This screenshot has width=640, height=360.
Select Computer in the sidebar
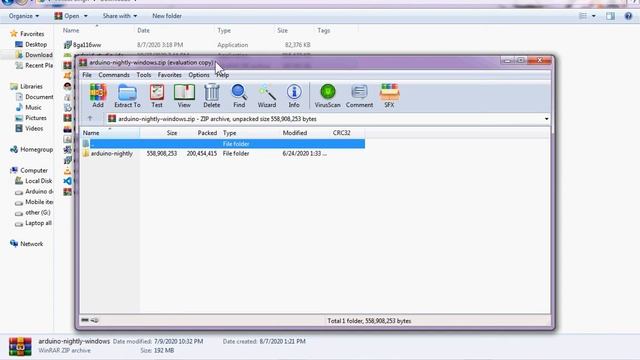tap(29, 170)
